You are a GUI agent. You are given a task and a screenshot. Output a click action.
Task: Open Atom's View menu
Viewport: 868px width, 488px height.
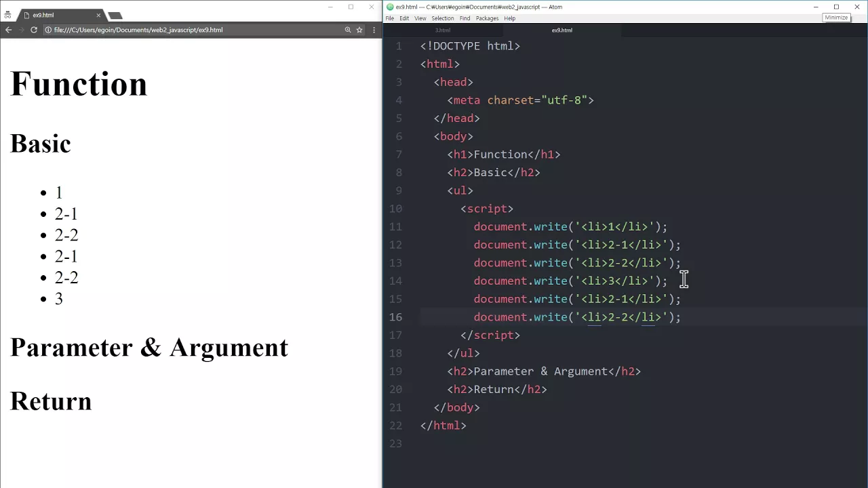[x=420, y=18]
